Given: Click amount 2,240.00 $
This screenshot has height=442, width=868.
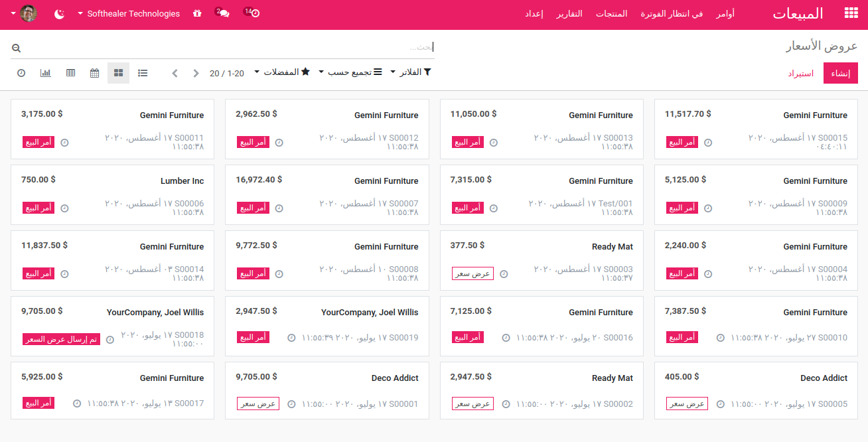Looking at the screenshot, I should pos(685,245).
